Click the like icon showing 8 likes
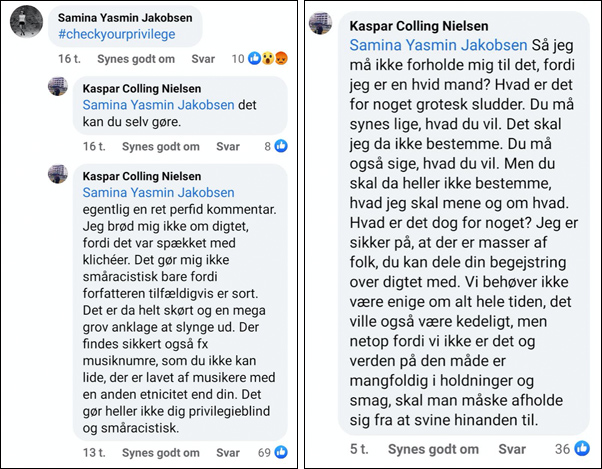This screenshot has width=602, height=469. point(281,146)
